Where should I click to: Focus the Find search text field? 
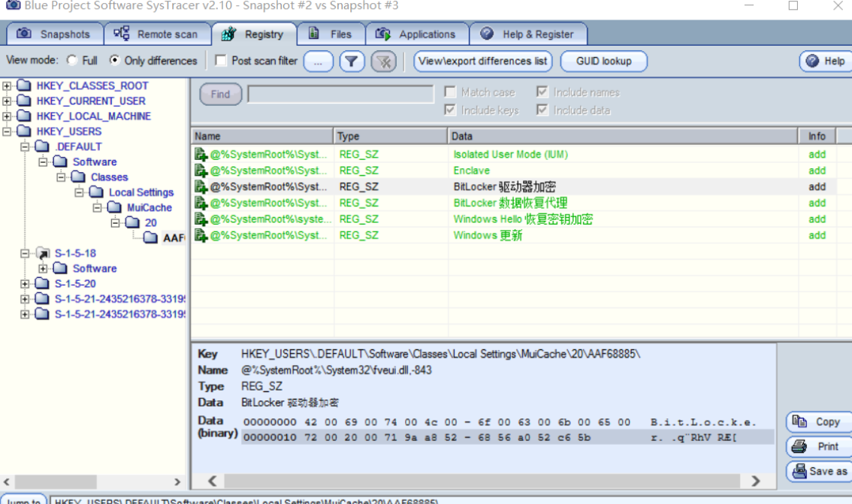tap(340, 94)
